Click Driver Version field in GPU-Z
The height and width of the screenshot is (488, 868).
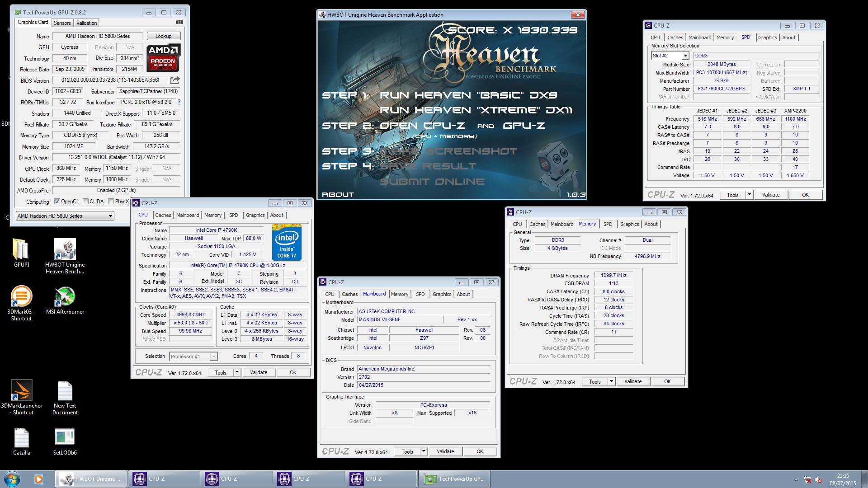[x=116, y=157]
